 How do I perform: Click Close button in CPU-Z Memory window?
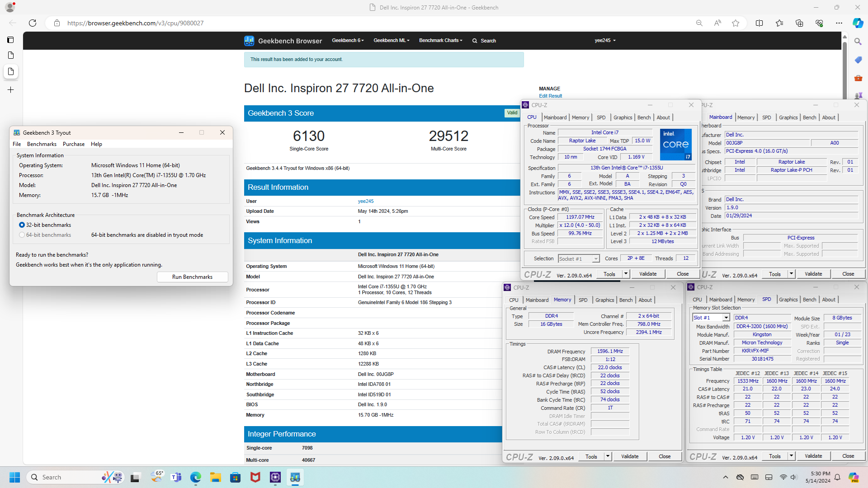click(665, 456)
